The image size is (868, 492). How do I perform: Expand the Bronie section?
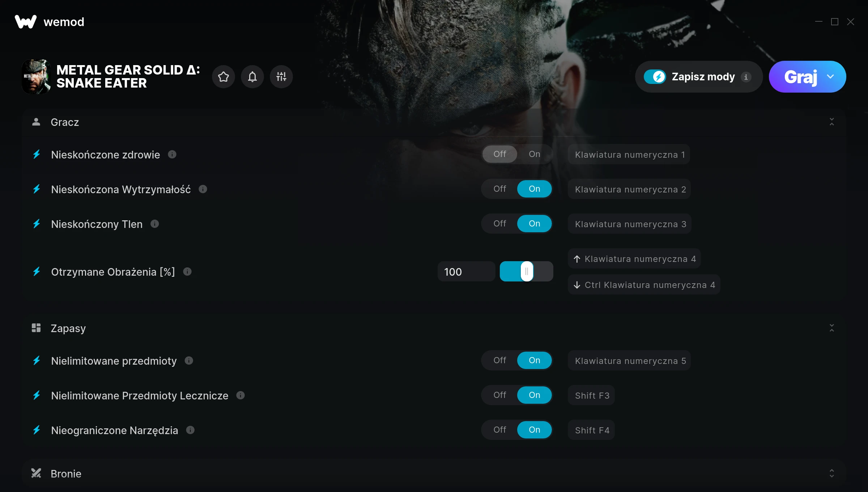pos(831,474)
